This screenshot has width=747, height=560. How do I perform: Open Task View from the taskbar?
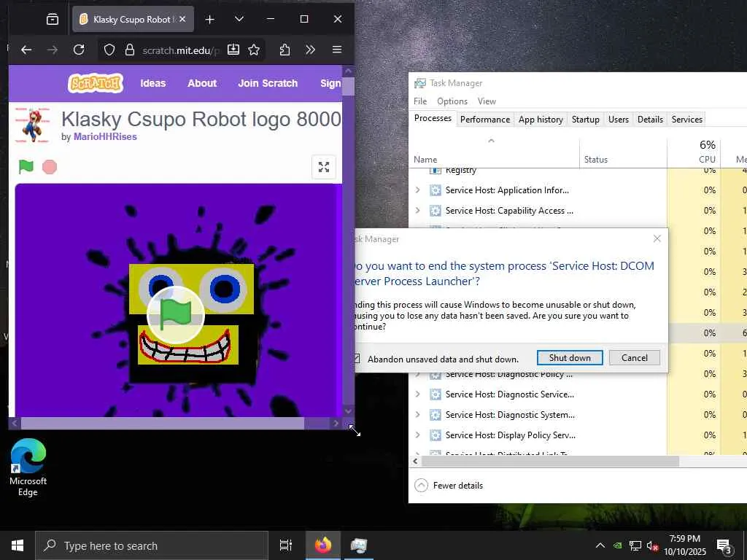[x=285, y=545]
